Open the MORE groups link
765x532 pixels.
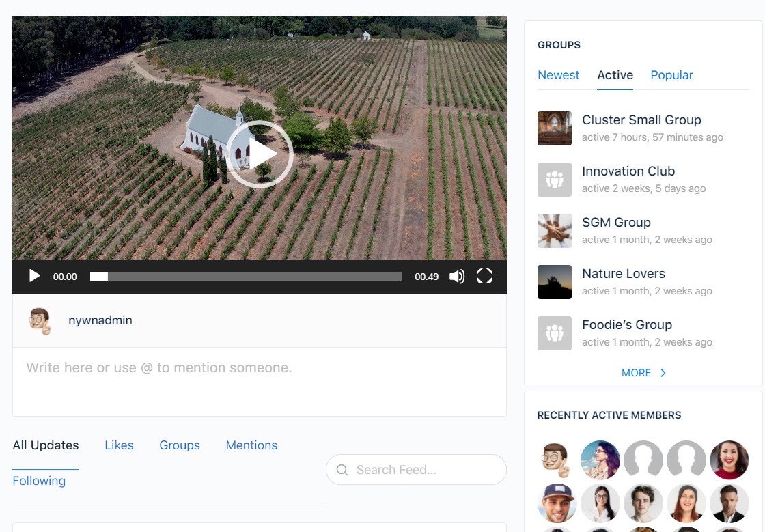[637, 373]
